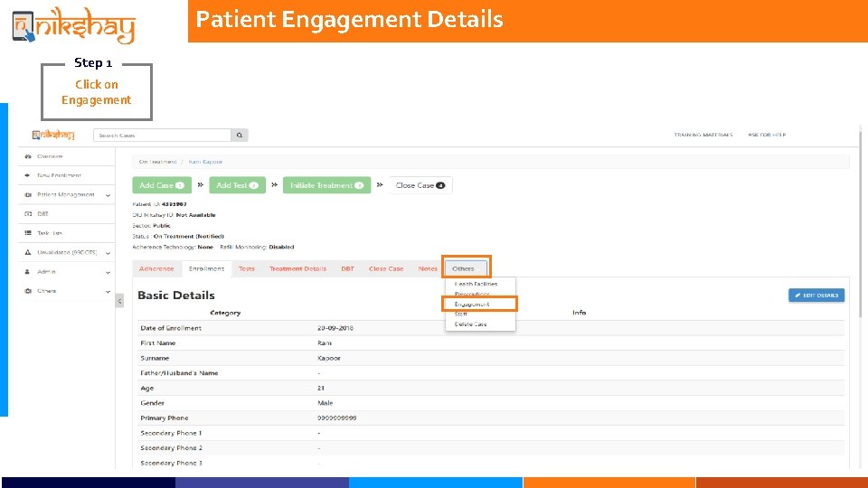The width and height of the screenshot is (868, 488).
Task: Click the blue Edit Details button
Action: pyautogui.click(x=816, y=296)
